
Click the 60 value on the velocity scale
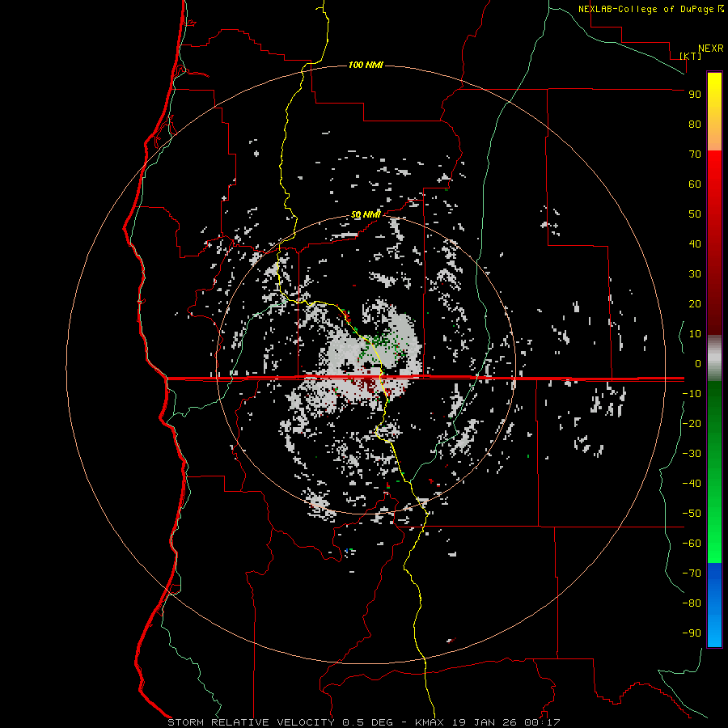pyautogui.click(x=695, y=184)
